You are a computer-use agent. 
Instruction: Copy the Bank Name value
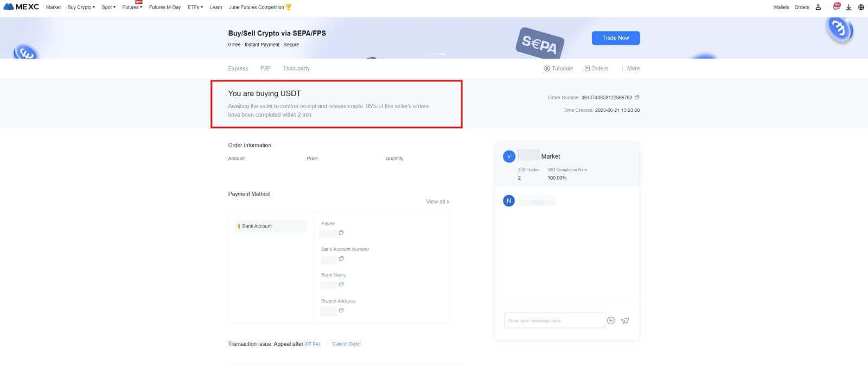click(x=341, y=285)
